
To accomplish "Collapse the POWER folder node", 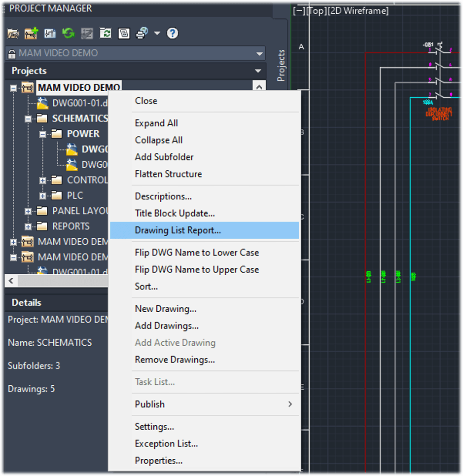I will tap(43, 134).
